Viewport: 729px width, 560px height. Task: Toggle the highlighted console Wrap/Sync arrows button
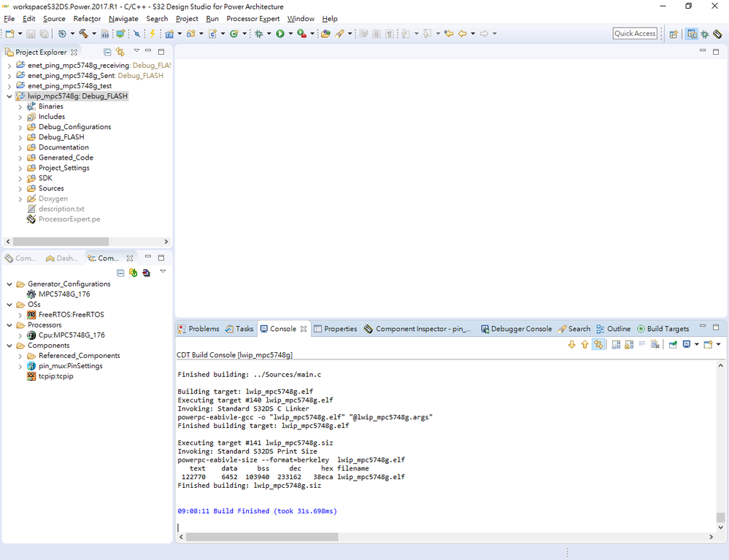click(x=598, y=344)
